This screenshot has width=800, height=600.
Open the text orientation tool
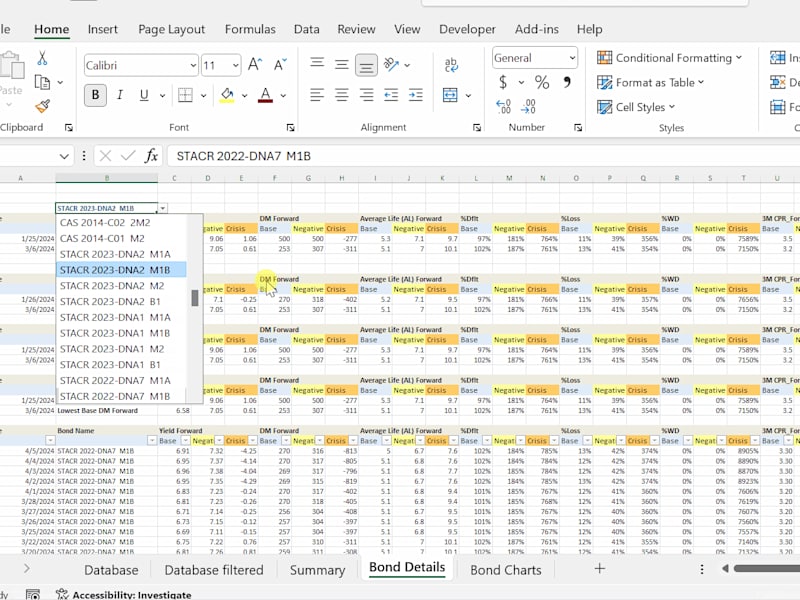click(x=391, y=64)
